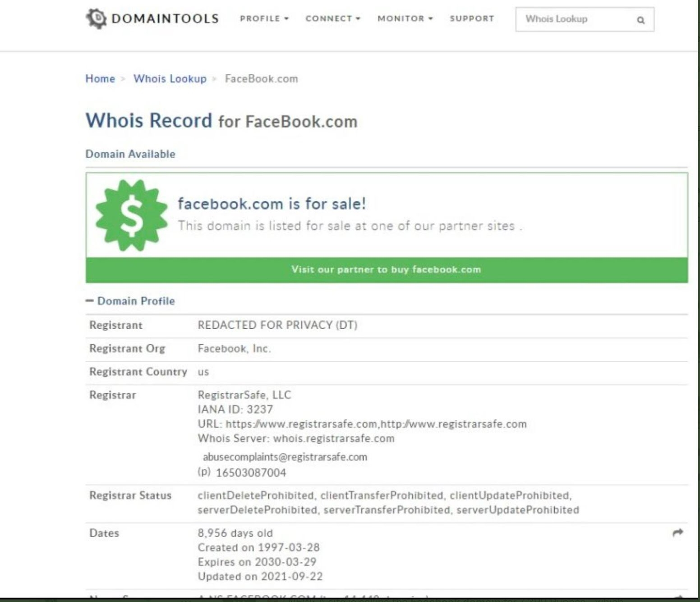Select 'Whois Server: whois.registrarsafe.com' line
The height and width of the screenshot is (602, 700).
pyautogui.click(x=296, y=438)
